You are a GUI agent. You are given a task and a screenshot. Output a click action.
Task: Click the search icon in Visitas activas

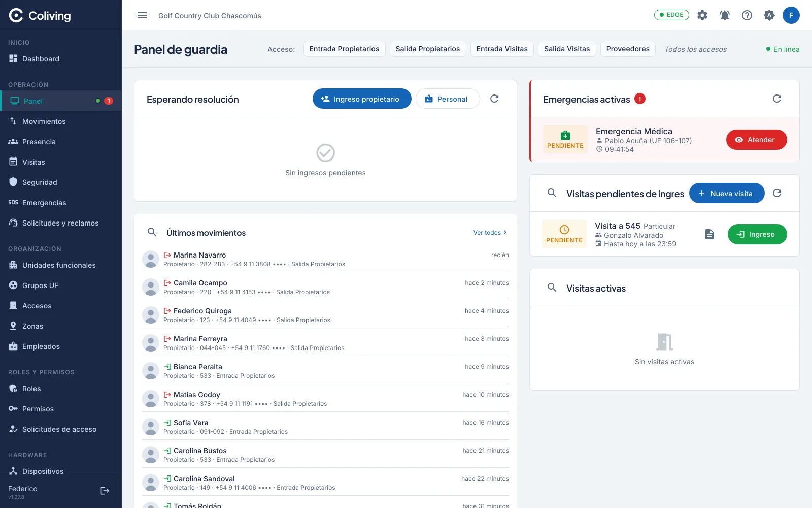[x=552, y=288]
